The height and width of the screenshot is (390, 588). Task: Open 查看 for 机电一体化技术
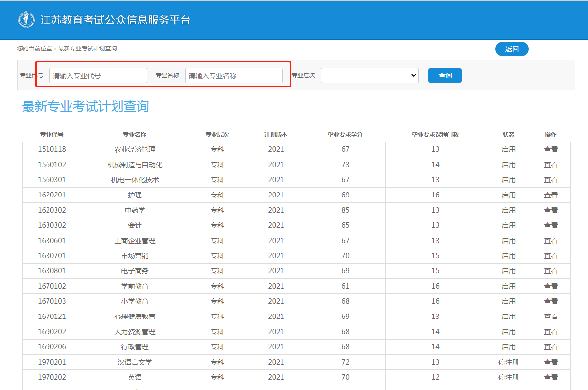[x=551, y=180]
